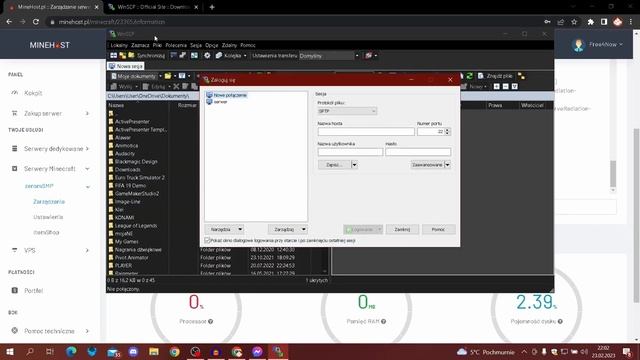Click the Znajdź pliki button
Image resolution: width=640 pixels, height=360 pixels.
495,76
